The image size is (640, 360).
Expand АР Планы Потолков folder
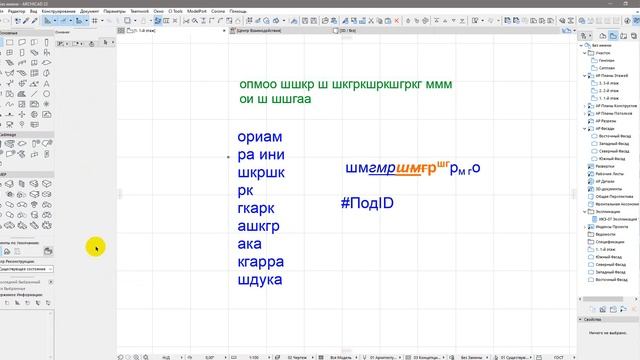(585, 113)
